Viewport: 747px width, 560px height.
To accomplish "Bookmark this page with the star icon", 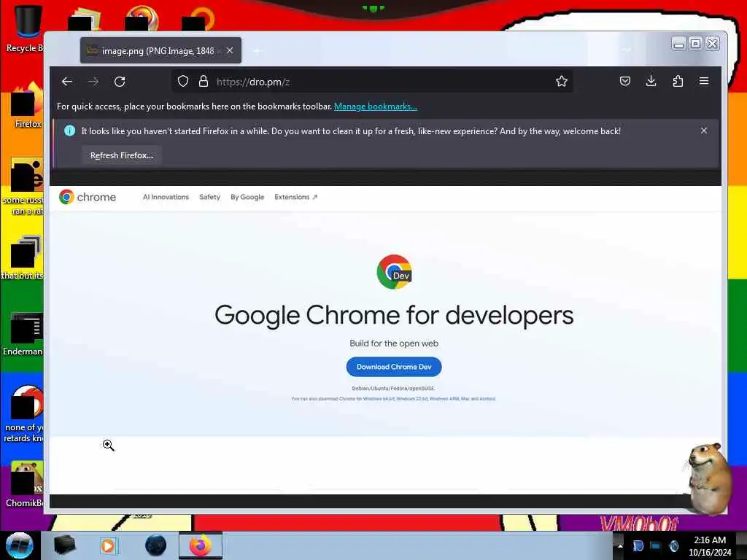I will tap(562, 82).
